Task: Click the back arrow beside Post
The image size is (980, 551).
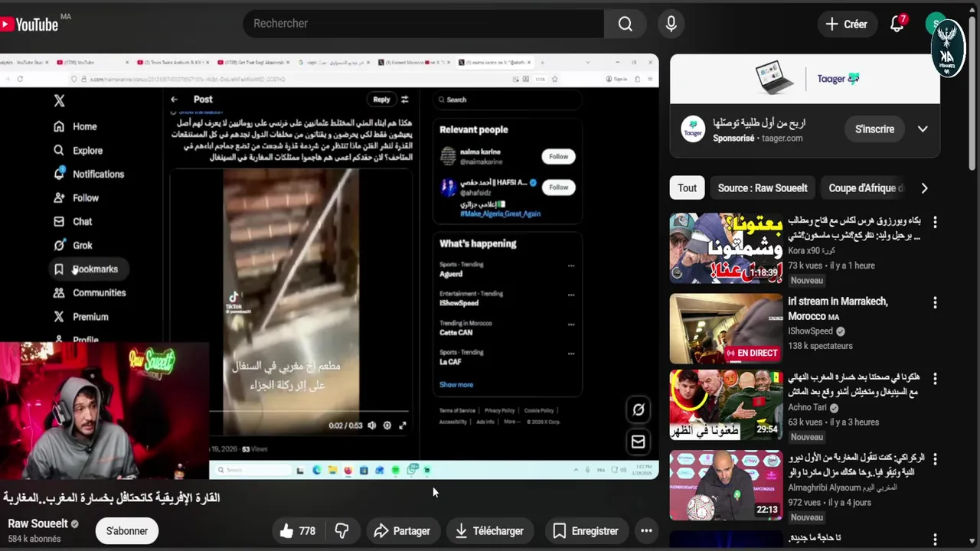Action: (175, 99)
